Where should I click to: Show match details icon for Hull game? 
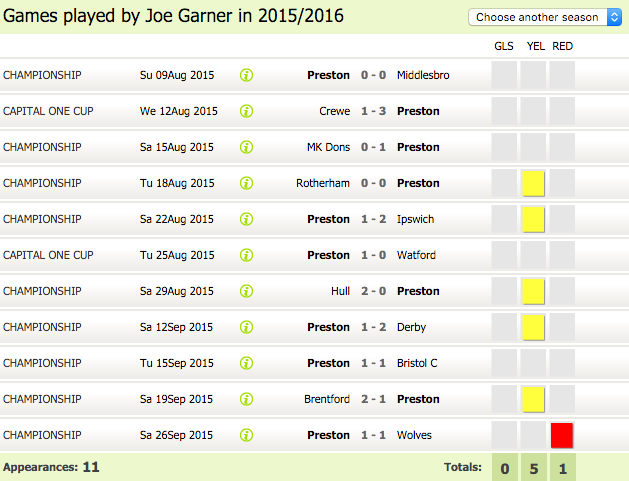(246, 291)
